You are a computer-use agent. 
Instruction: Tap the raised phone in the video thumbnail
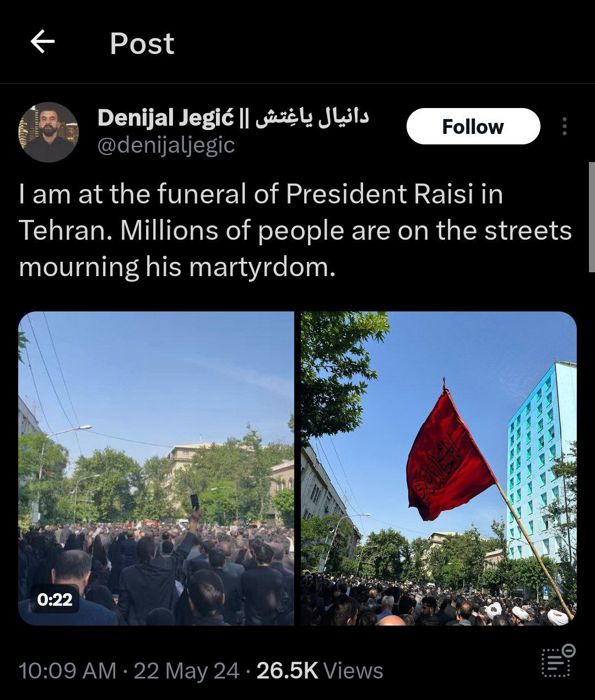tap(194, 502)
